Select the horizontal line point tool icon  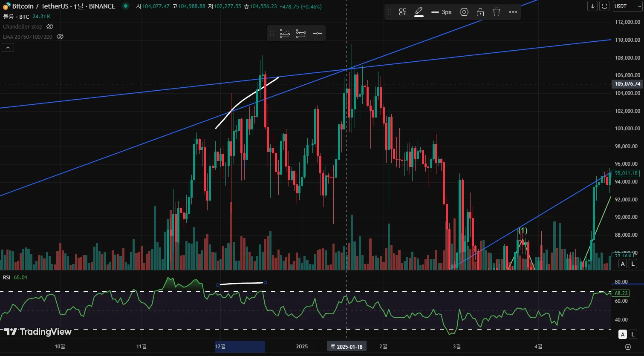pyautogui.click(x=318, y=33)
